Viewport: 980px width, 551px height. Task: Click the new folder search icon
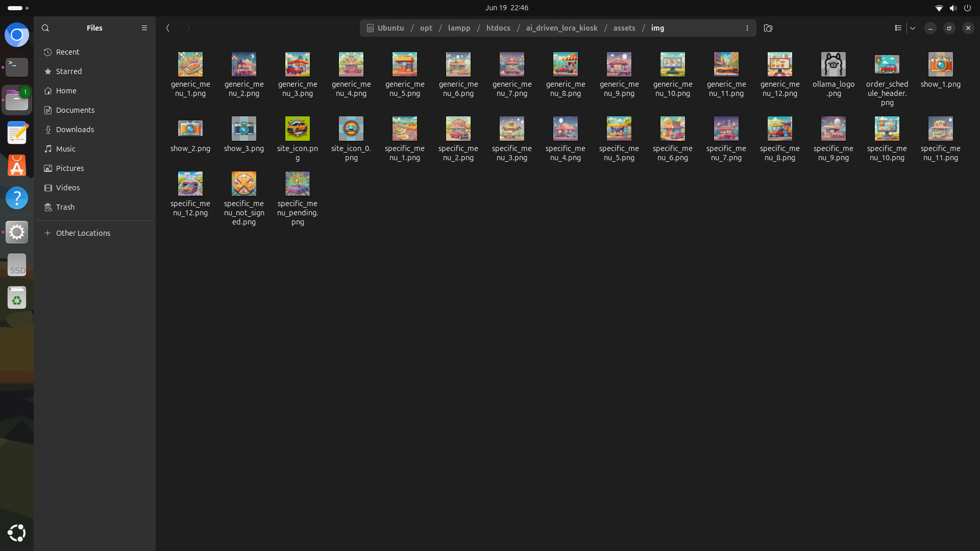click(x=768, y=28)
